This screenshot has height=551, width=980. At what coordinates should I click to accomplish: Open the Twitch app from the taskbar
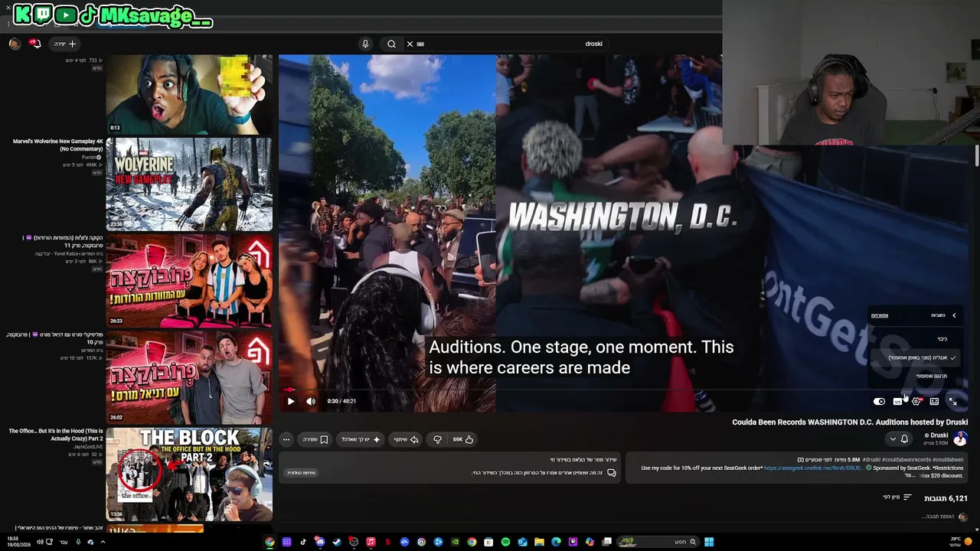573,542
